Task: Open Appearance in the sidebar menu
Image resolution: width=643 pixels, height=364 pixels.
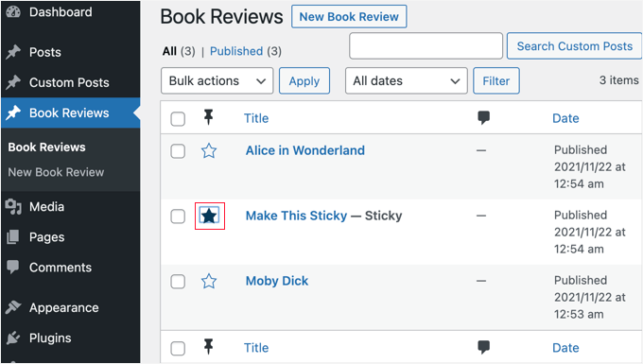Action: pyautogui.click(x=64, y=307)
